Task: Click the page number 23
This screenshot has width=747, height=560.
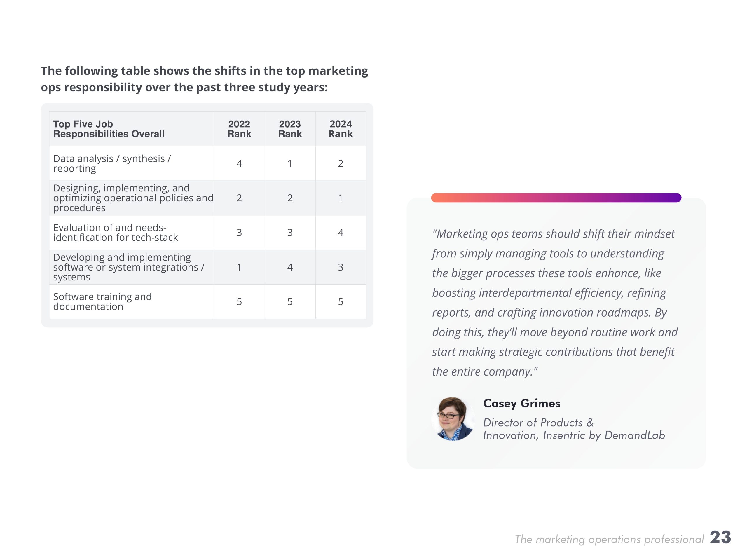Action: coord(720,537)
